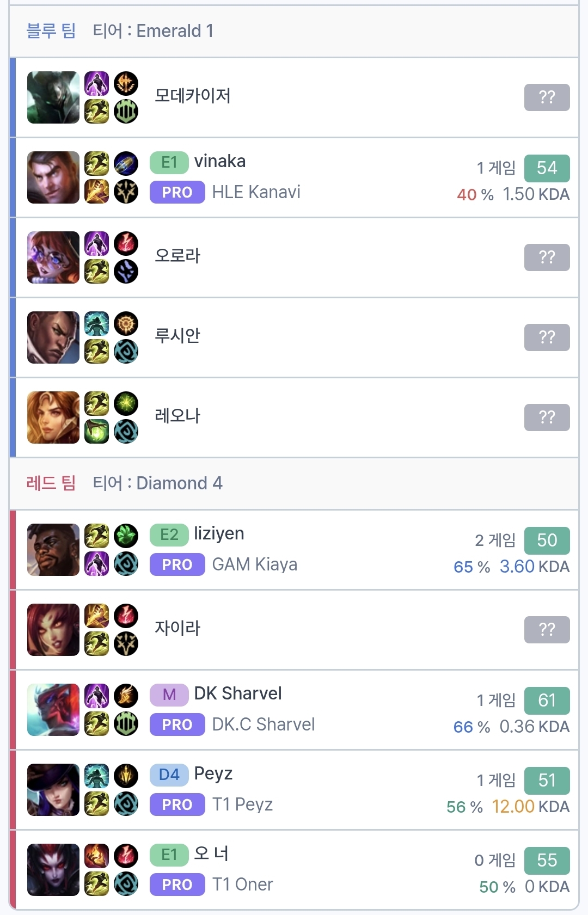Click the Elise portrait in T1 Oner's row
The width and height of the screenshot is (588, 915).
(53, 870)
